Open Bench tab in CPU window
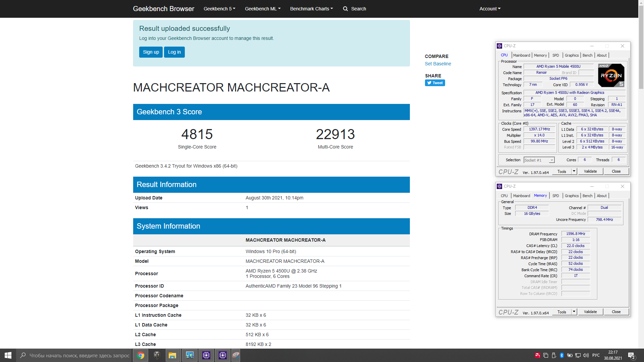Image resolution: width=644 pixels, height=362 pixels. (x=588, y=55)
